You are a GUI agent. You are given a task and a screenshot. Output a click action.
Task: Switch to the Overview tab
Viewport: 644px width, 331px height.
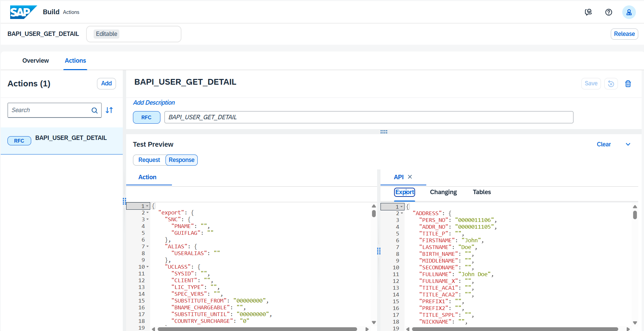35,61
